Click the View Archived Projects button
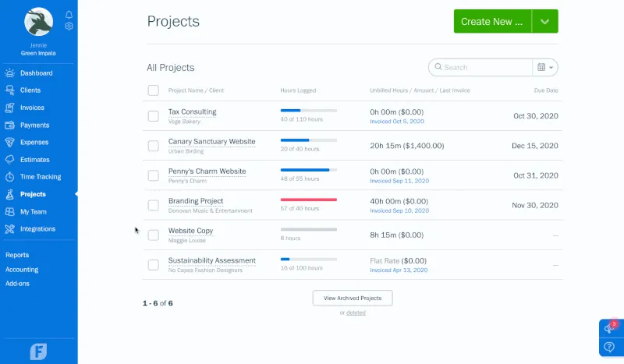 click(353, 298)
